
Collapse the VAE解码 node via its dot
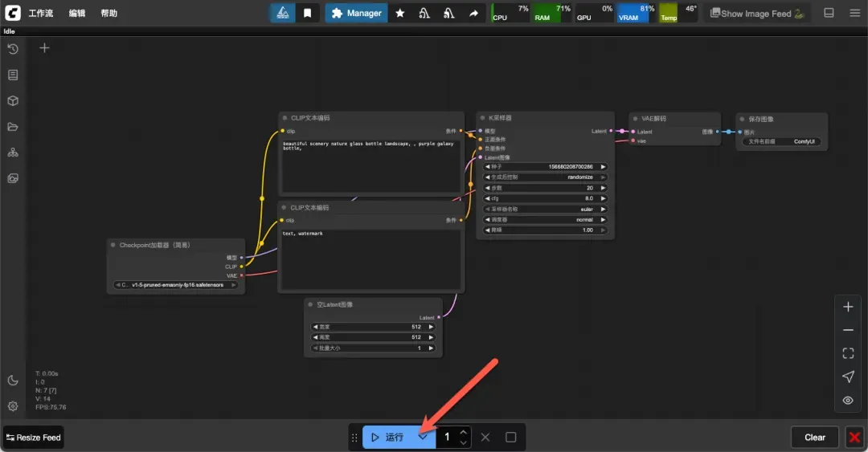(635, 118)
